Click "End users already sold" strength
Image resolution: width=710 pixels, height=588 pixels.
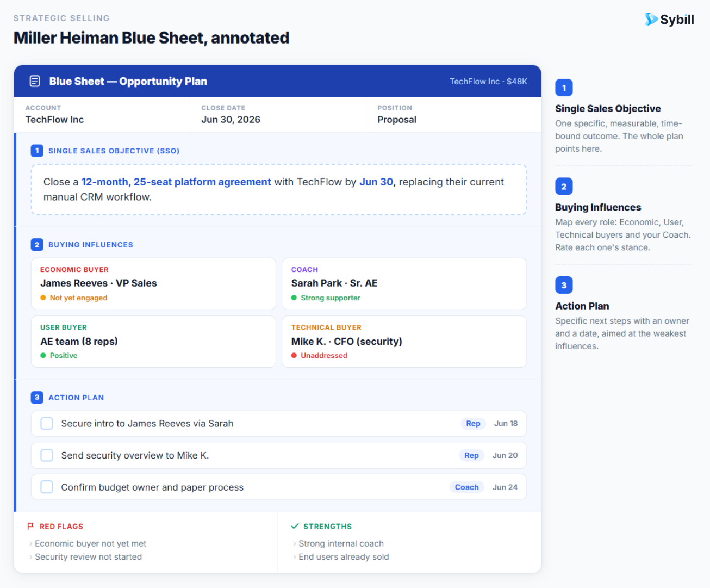[344, 556]
